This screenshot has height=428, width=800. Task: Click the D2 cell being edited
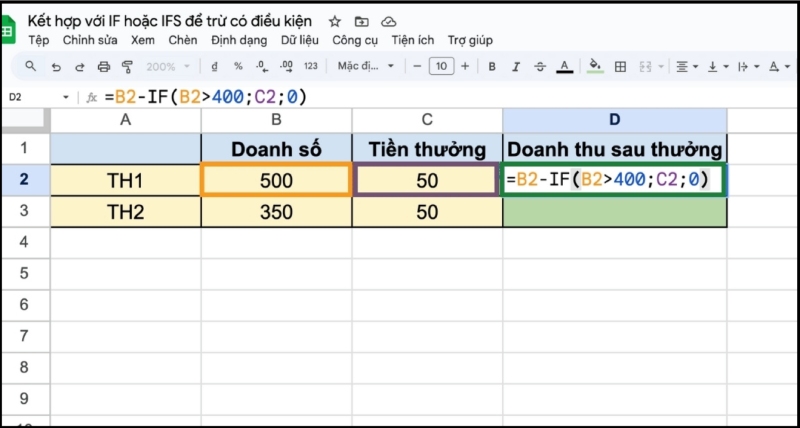(x=614, y=180)
